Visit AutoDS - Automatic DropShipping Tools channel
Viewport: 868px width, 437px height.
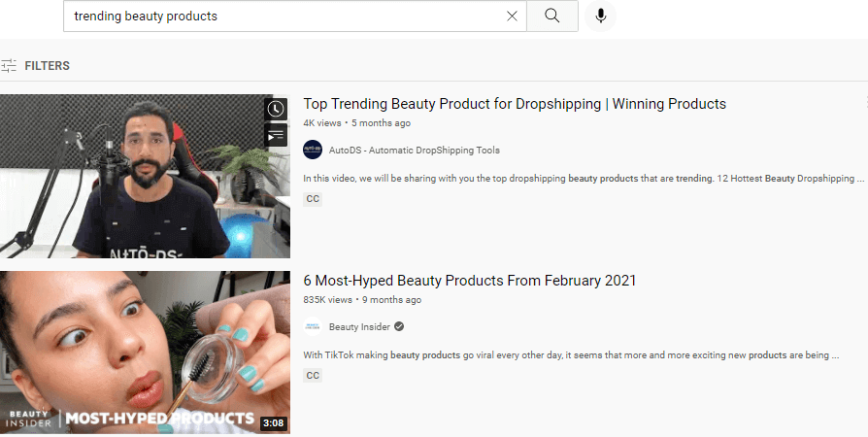(414, 151)
